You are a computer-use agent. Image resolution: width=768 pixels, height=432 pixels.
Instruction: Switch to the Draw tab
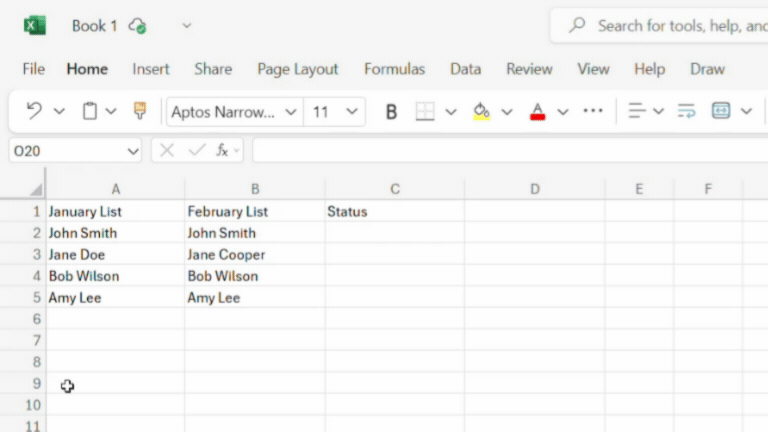pos(707,69)
